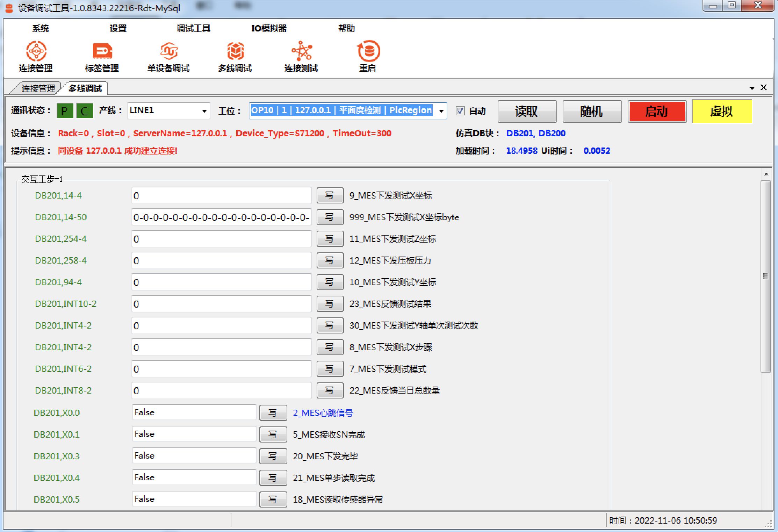Switch to the 连接管理 tab

click(38, 88)
